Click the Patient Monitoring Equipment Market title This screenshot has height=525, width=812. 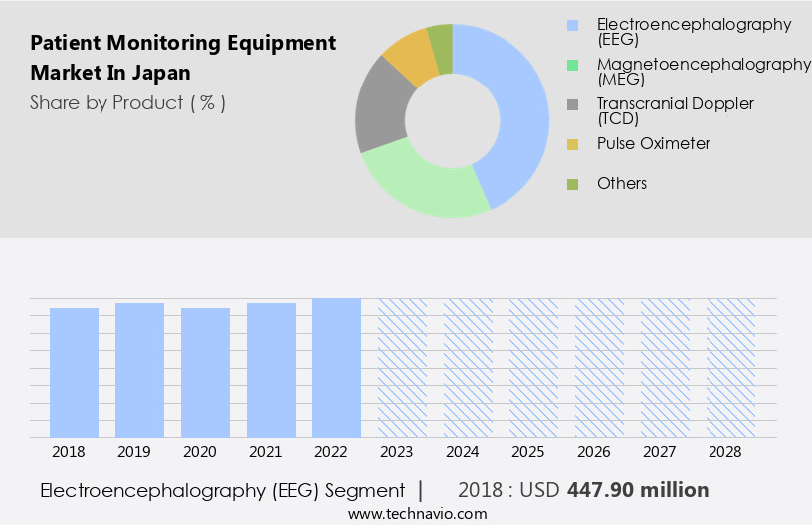(x=183, y=58)
